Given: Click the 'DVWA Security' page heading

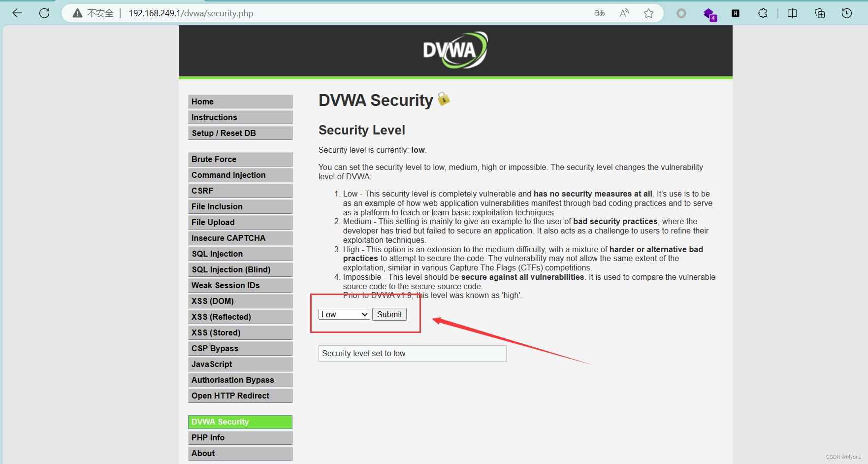Looking at the screenshot, I should 376,100.
